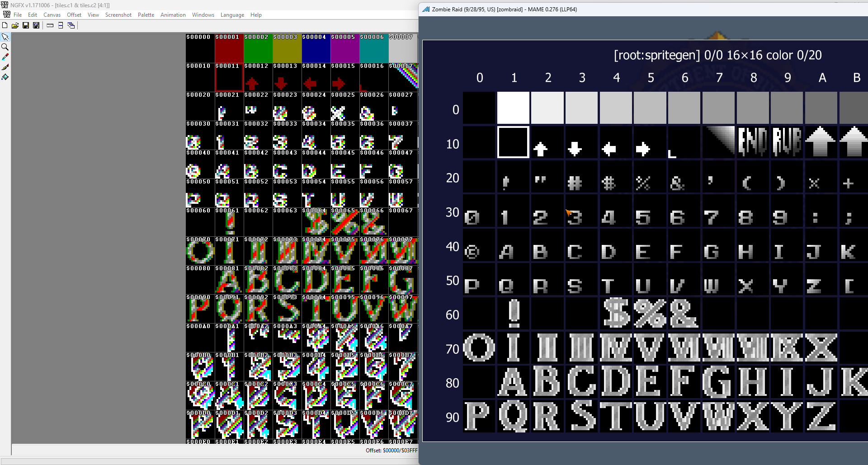Viewport: 868px width, 465px height.
Task: Click the MAME window title icon
Action: point(426,9)
